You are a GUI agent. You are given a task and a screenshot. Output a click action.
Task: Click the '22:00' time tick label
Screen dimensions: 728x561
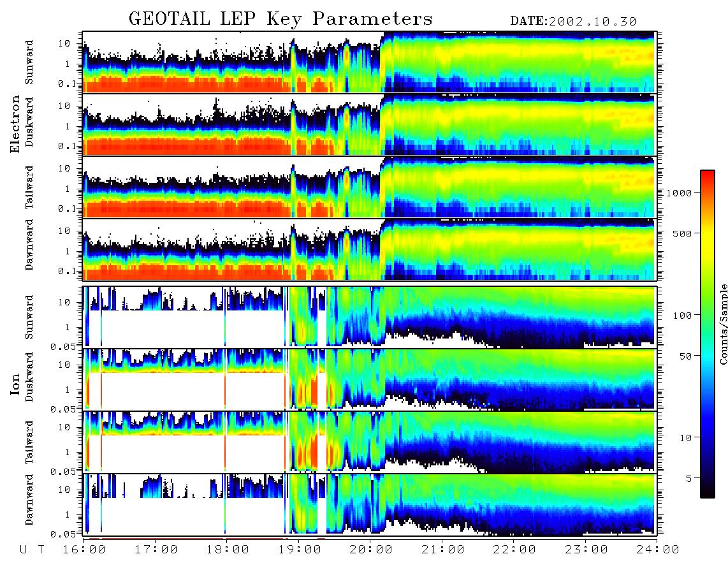pyautogui.click(x=514, y=550)
